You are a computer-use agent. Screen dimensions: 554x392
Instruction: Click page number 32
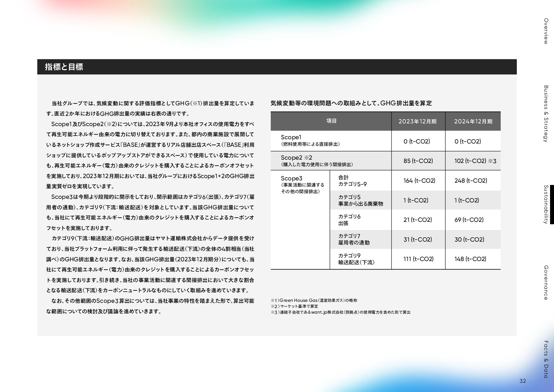pyautogui.click(x=523, y=381)
